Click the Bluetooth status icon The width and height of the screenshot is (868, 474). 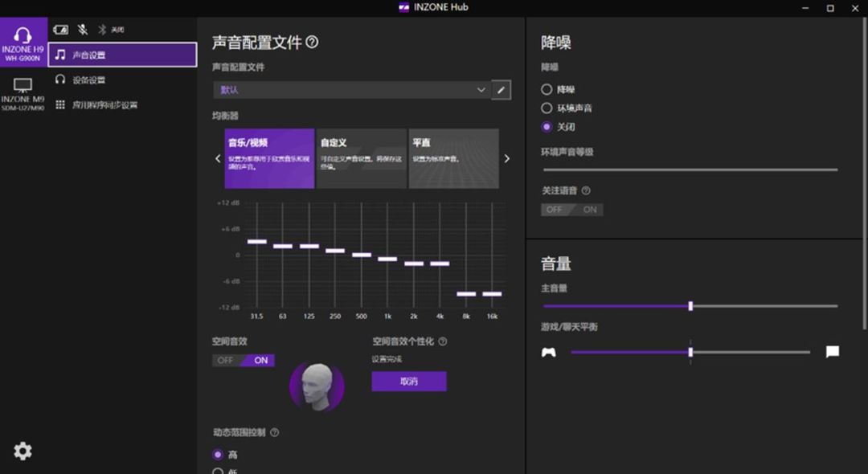[x=102, y=30]
